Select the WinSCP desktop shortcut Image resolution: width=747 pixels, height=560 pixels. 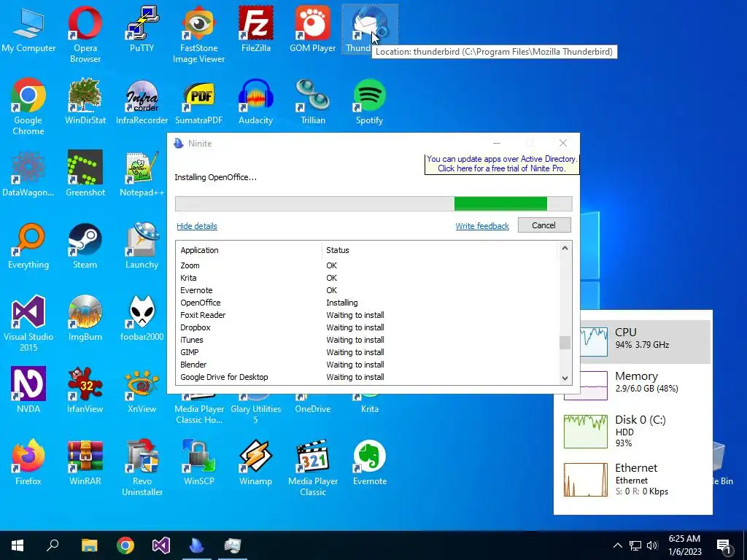[198, 462]
